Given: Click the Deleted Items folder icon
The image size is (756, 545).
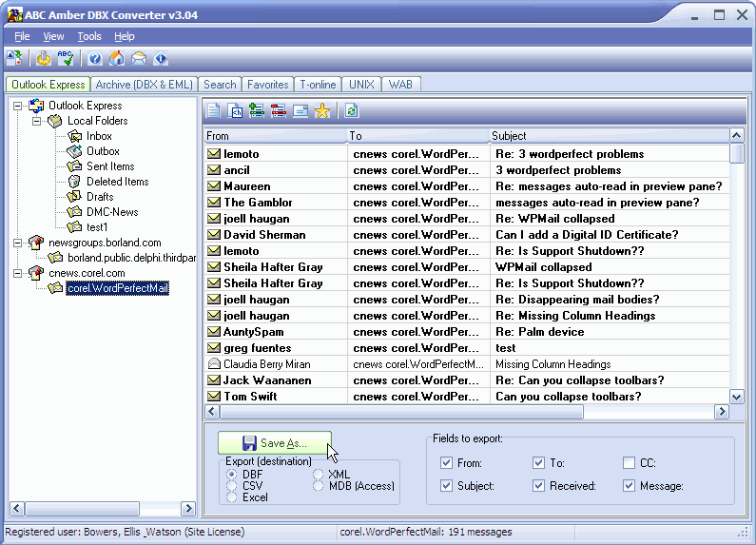Looking at the screenshot, I should pyautogui.click(x=74, y=182).
